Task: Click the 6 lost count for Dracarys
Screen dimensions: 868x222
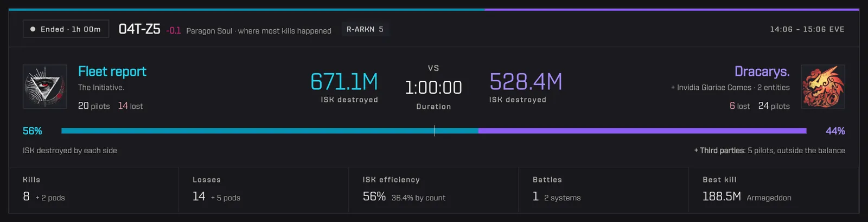Action: (x=739, y=106)
